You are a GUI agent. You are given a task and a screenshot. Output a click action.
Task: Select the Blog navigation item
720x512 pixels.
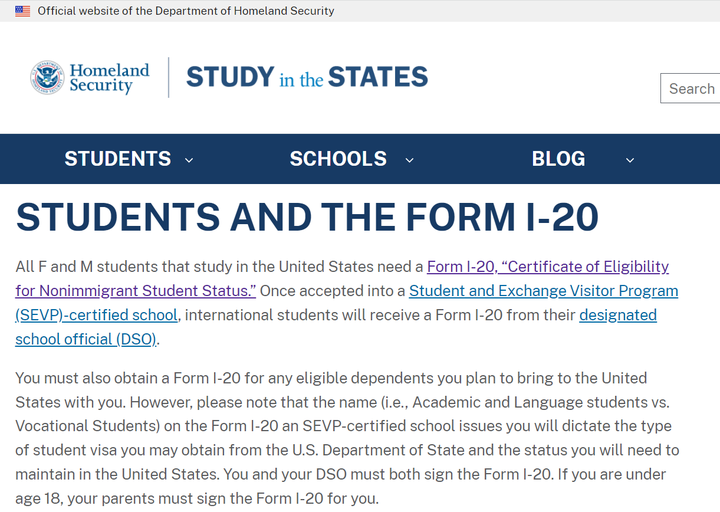(558, 159)
